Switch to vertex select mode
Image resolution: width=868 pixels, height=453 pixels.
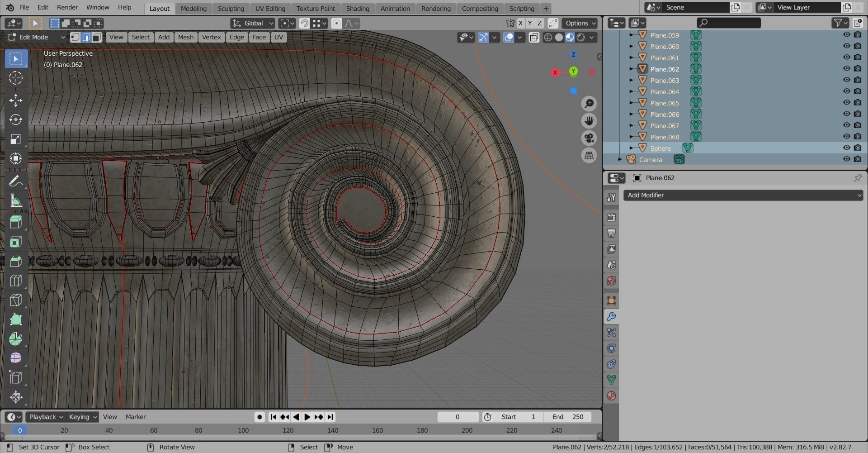75,37
